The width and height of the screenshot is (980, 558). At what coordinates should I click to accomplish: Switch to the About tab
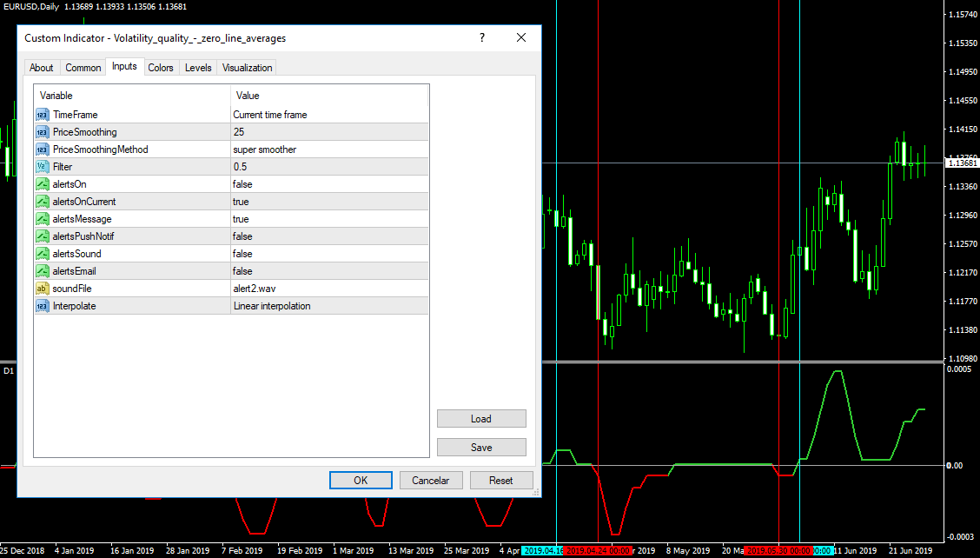[41, 68]
